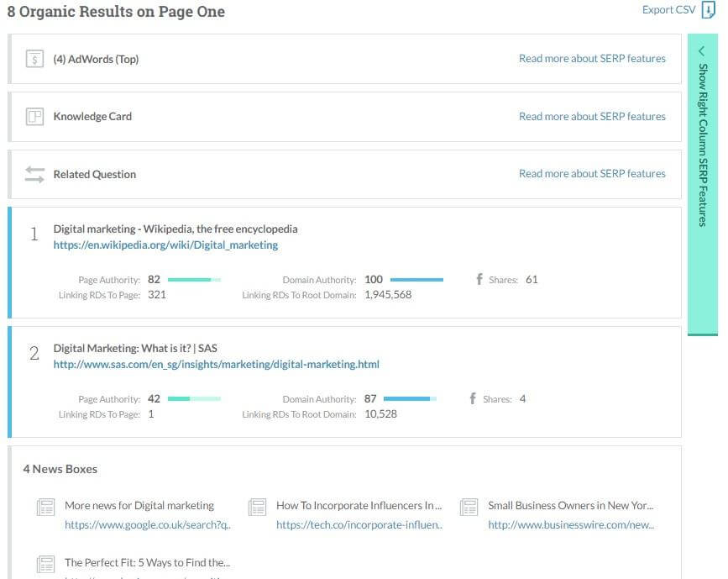Select Digital Marketing: What is it? SAS title
Screen dimensions: 728x579
[135, 348]
